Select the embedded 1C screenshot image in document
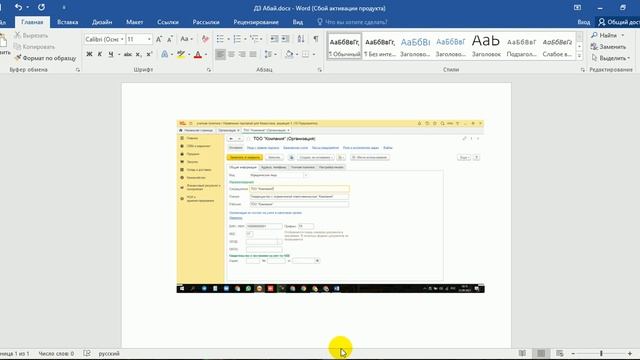This screenshot has width=640, height=360. point(331,207)
